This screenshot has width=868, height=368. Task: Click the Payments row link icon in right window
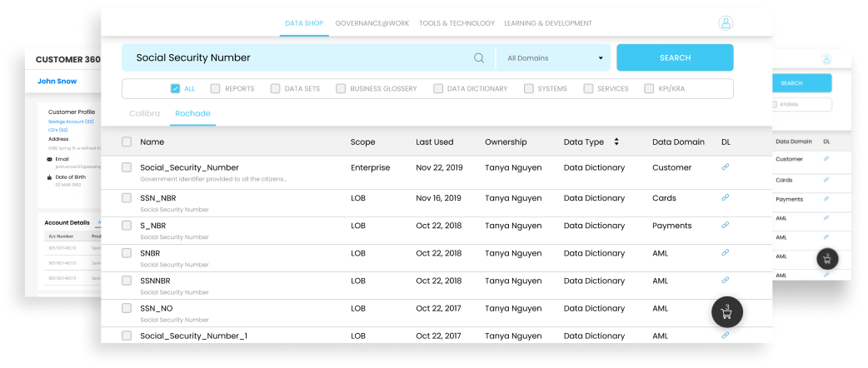click(x=826, y=199)
